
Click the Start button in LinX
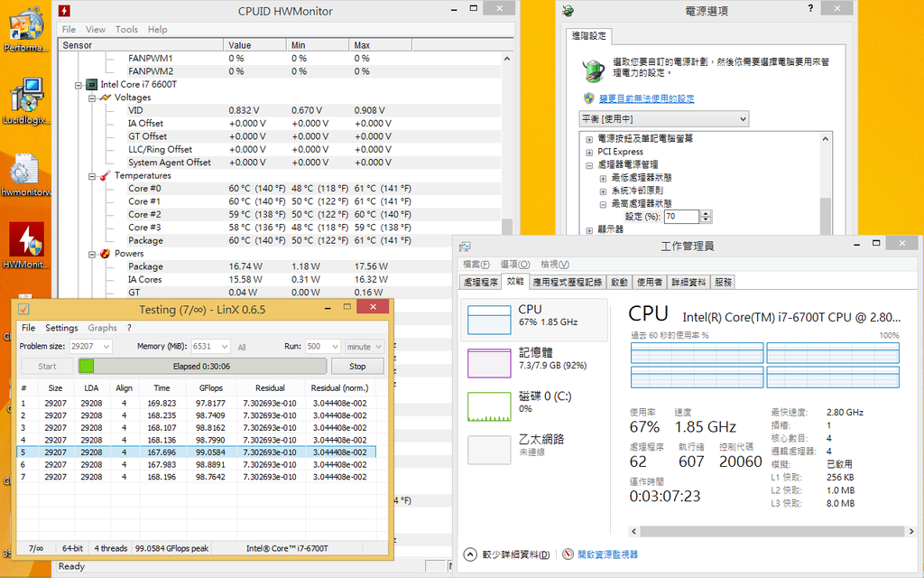[47, 367]
